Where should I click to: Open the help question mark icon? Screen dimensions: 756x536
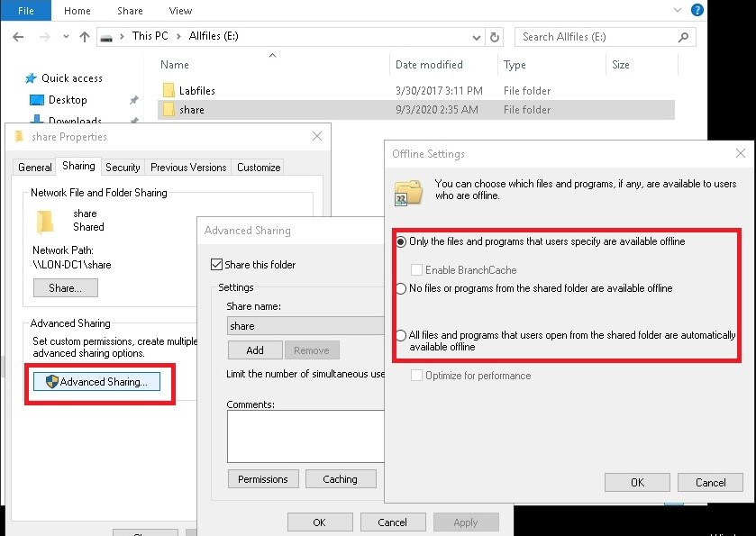click(697, 11)
